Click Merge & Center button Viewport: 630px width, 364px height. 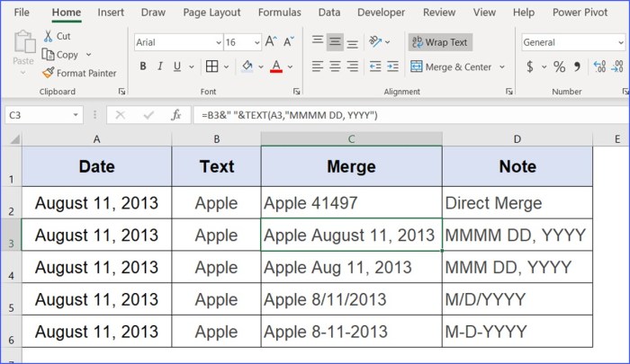coord(451,67)
